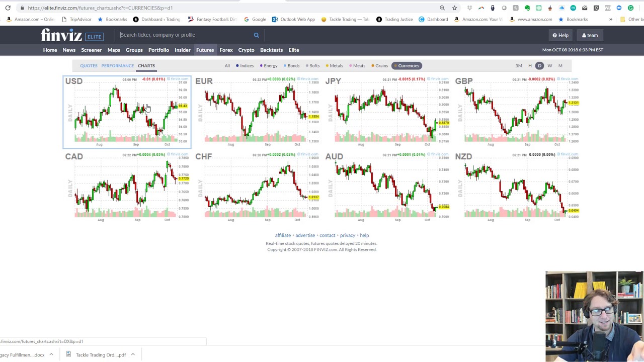
Task: Open the Dashboard Trading bookmark
Action: pyautogui.click(x=156, y=19)
